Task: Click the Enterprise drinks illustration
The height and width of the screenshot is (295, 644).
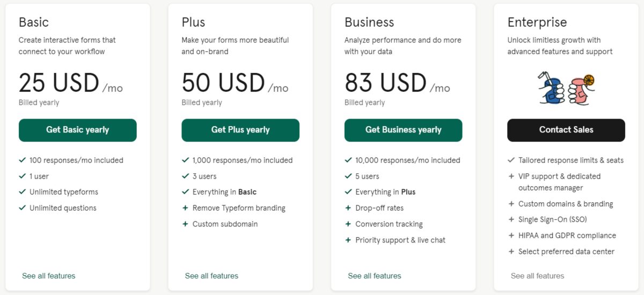Action: pyautogui.click(x=566, y=88)
